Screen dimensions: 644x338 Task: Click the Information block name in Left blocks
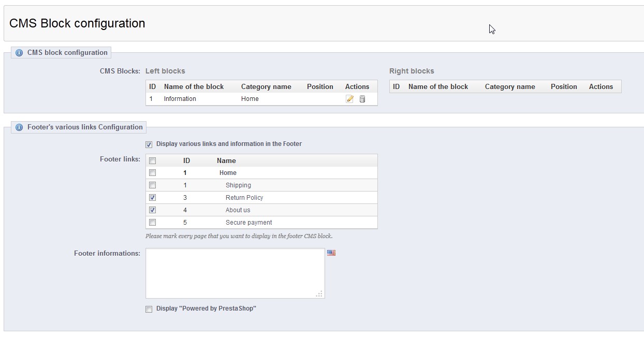(180, 99)
